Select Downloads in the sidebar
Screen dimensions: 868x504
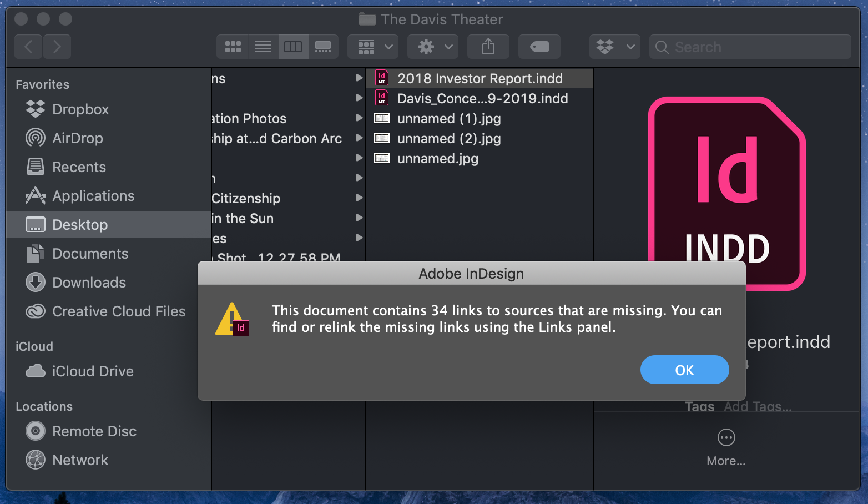[89, 283]
